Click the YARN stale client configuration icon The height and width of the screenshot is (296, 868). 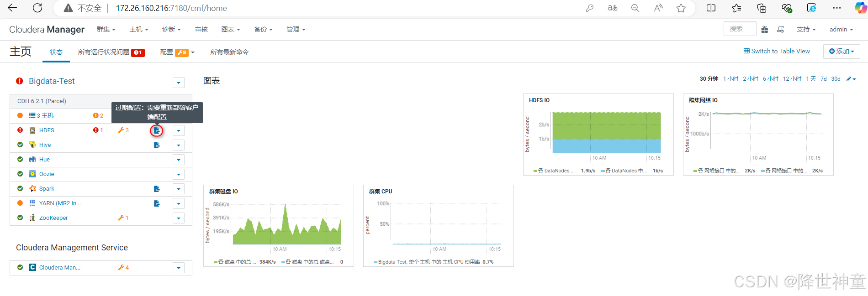coord(157,203)
